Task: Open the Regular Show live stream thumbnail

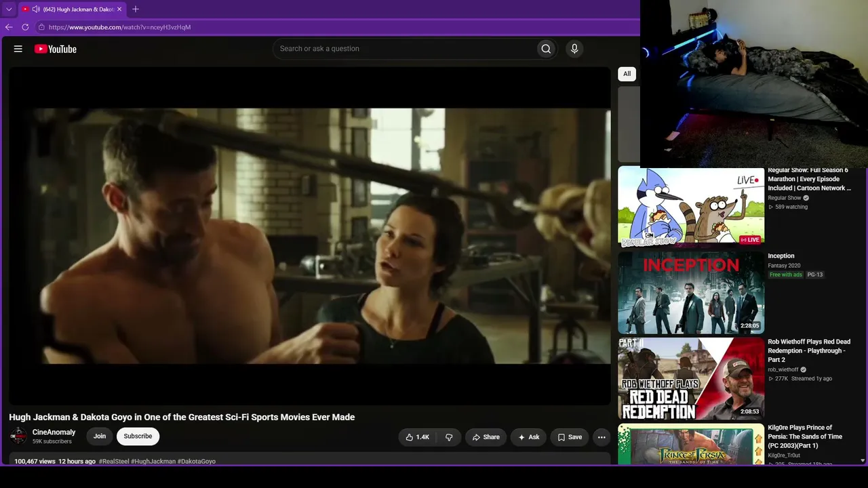Action: (691, 207)
